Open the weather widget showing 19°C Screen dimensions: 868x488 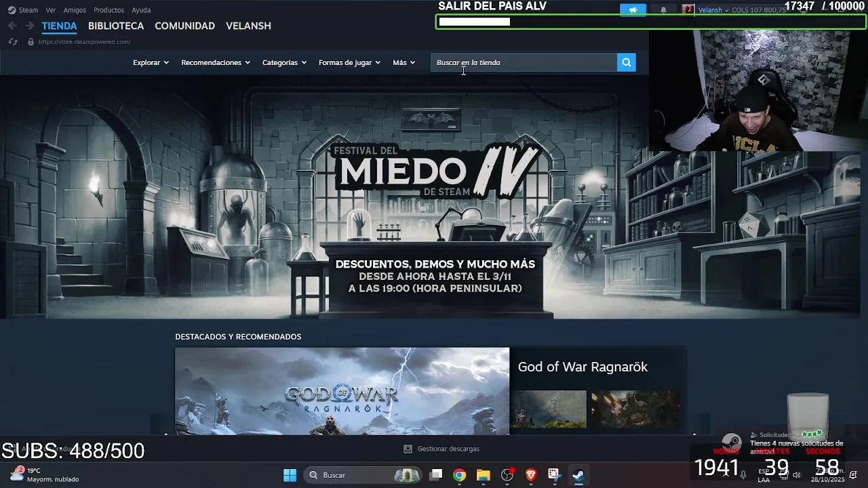pyautogui.click(x=45, y=474)
